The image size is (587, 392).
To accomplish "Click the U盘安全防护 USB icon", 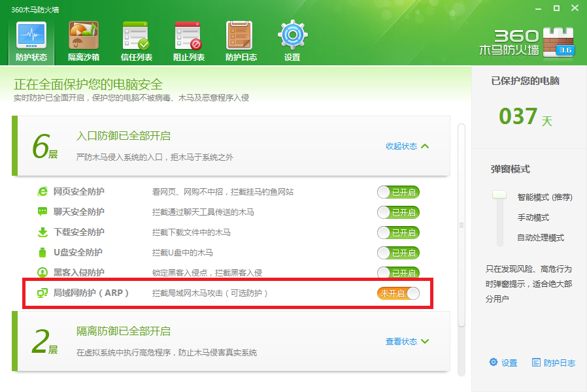I will pos(42,252).
